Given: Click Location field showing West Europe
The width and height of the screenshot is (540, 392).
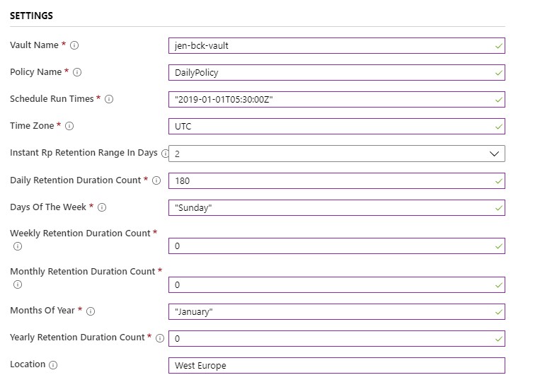Looking at the screenshot, I should (337, 365).
